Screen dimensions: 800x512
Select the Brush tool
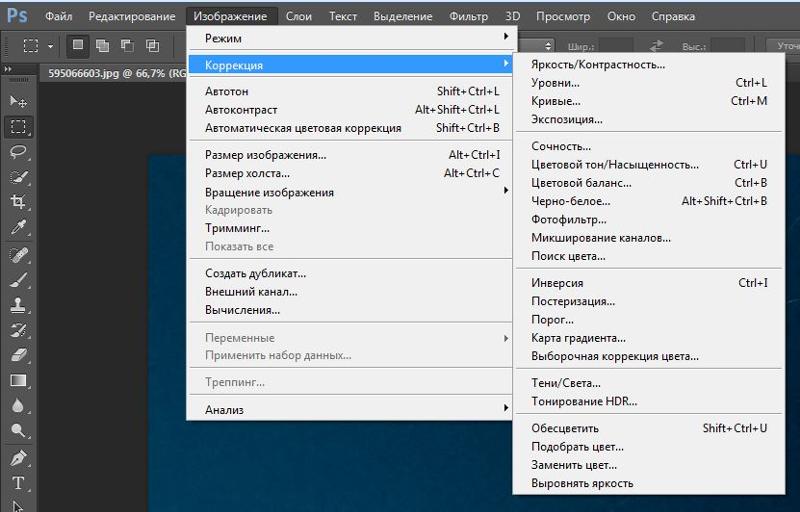(x=18, y=280)
